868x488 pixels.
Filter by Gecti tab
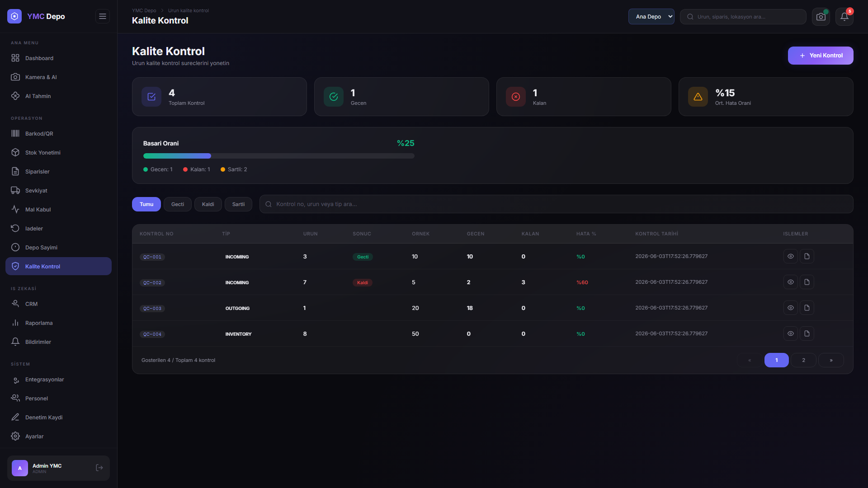(178, 204)
